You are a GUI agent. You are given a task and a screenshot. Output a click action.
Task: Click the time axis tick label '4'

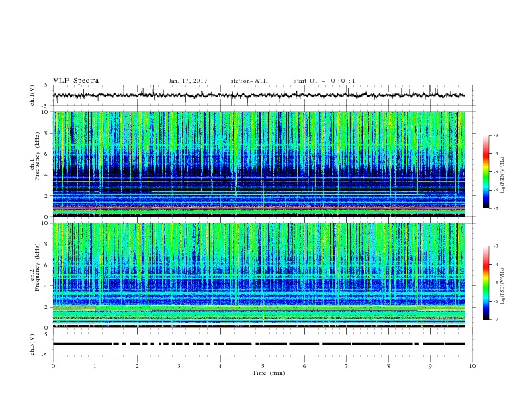220,366
